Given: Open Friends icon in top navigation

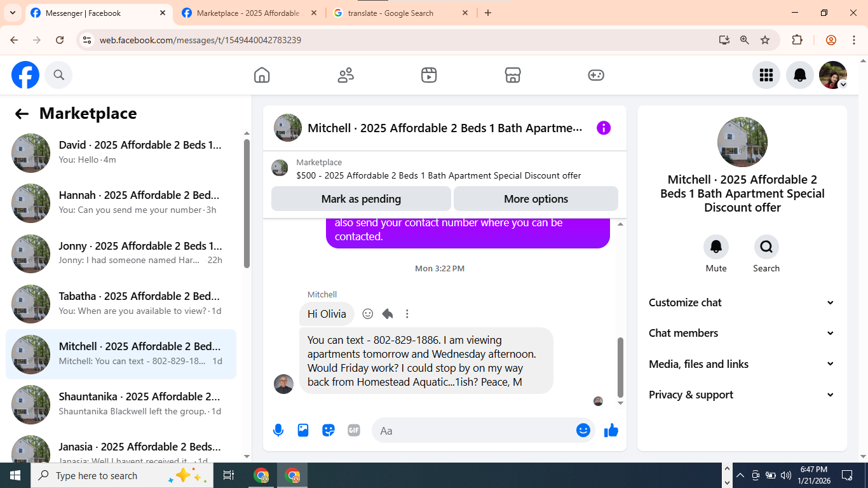Looking at the screenshot, I should coord(346,75).
